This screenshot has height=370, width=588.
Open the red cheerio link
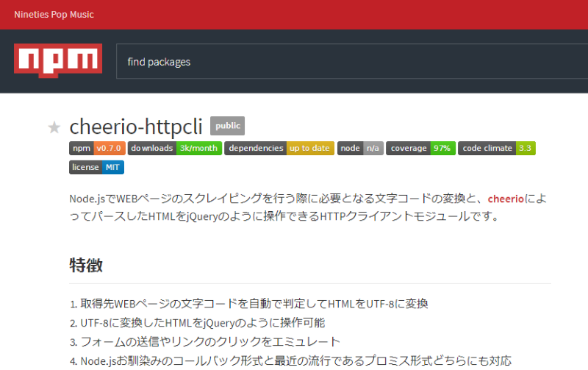point(506,199)
